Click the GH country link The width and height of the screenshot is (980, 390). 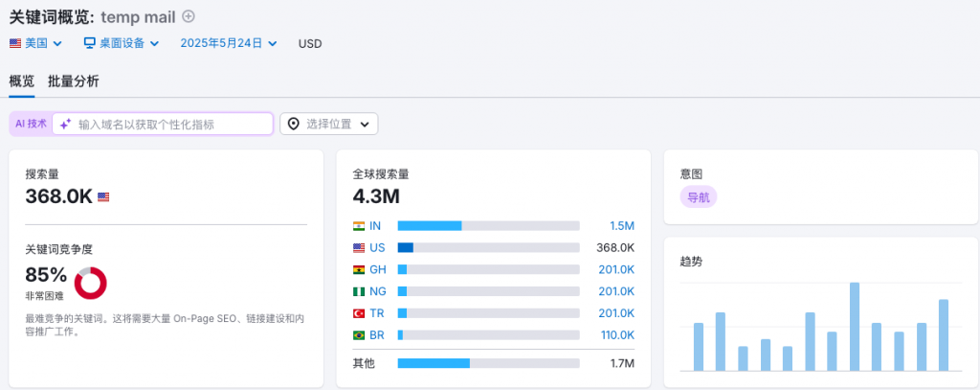(x=377, y=270)
